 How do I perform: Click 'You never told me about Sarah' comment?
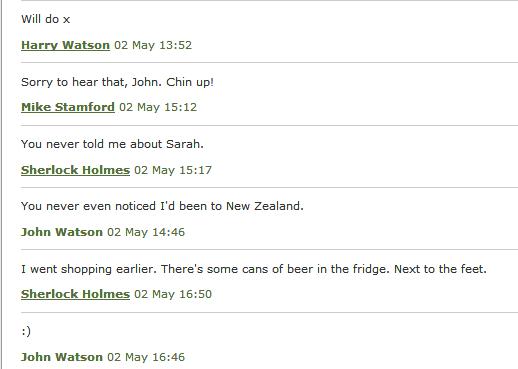point(112,144)
